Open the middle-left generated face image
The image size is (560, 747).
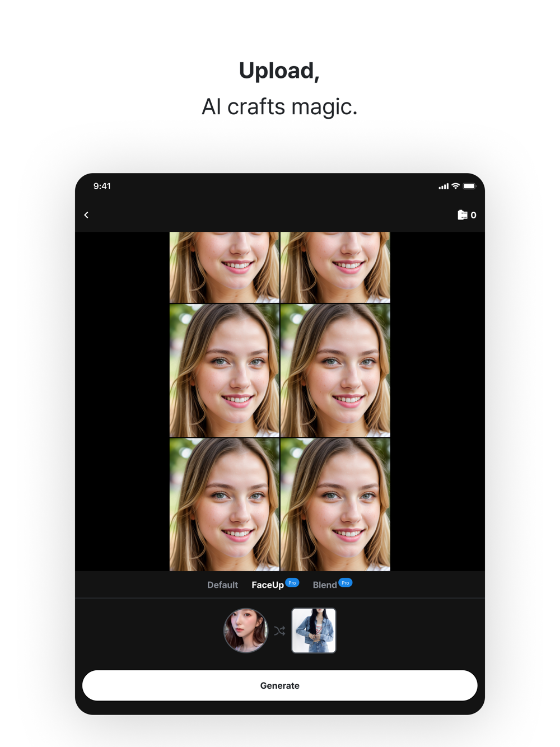(x=224, y=371)
